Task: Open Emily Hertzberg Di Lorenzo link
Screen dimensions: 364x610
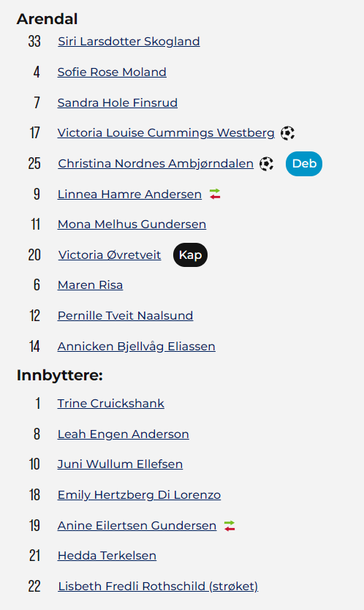Action: coord(139,495)
